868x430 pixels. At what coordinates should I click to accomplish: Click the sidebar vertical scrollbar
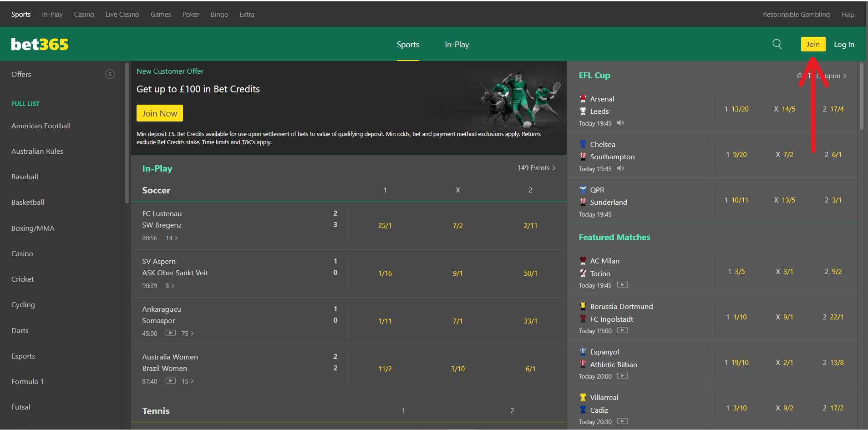127,133
